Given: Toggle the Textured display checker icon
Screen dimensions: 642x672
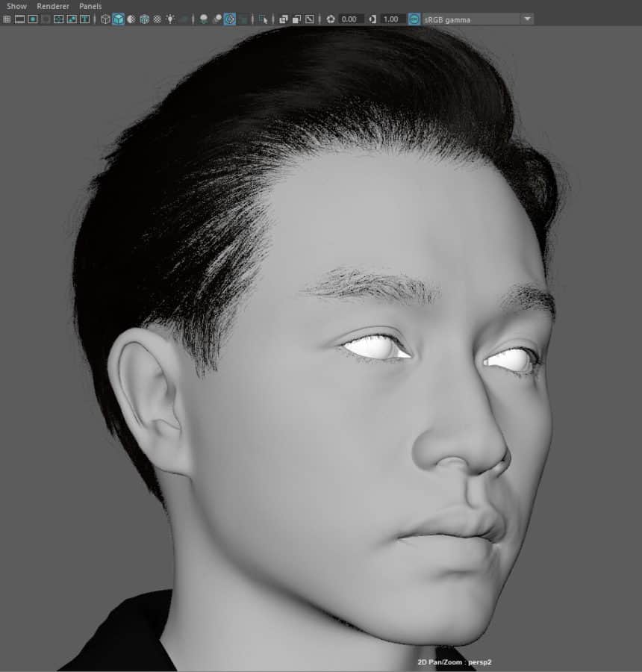Looking at the screenshot, I should (x=158, y=19).
